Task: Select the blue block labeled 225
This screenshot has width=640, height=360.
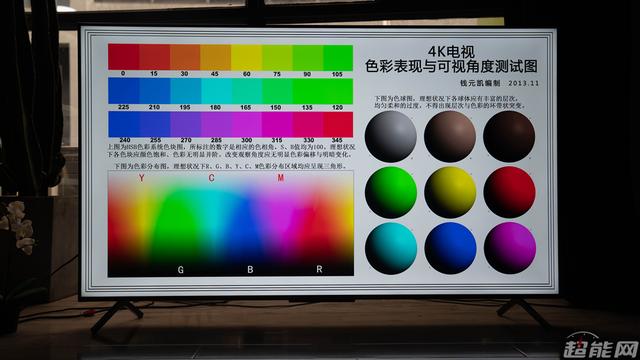Action: (x=124, y=91)
